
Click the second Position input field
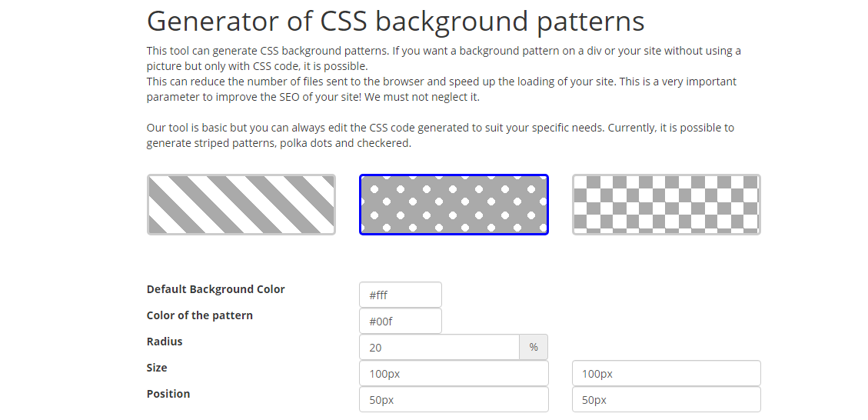pyautogui.click(x=667, y=399)
